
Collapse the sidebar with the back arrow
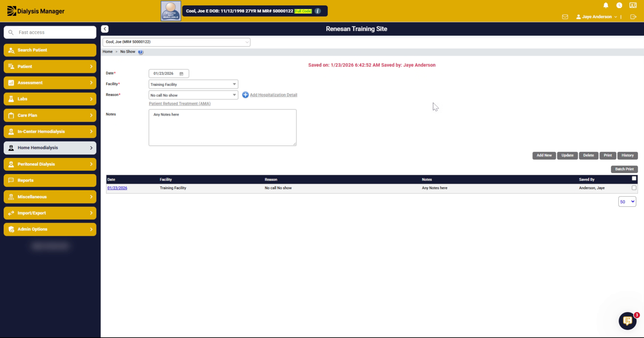tap(105, 29)
